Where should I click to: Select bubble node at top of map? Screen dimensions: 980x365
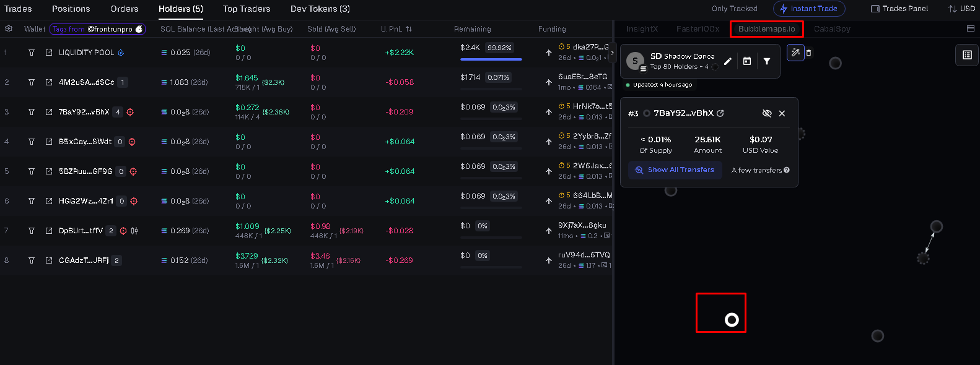[x=835, y=63]
